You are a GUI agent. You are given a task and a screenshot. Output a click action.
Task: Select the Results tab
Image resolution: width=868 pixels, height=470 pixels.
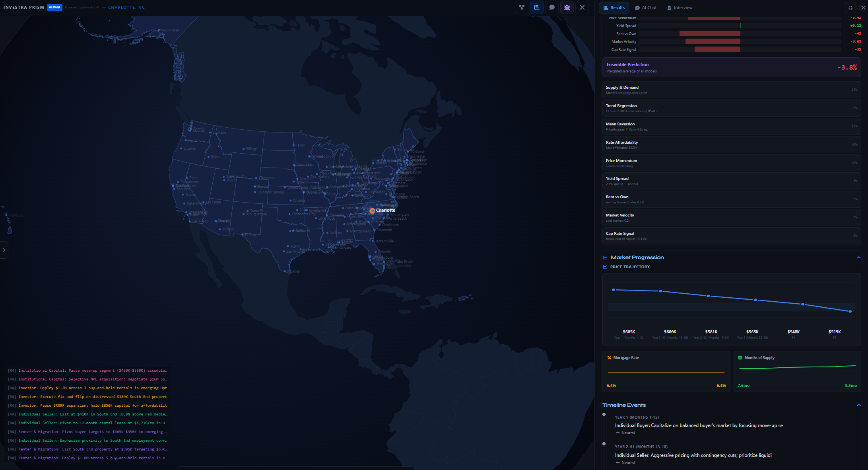tap(614, 8)
